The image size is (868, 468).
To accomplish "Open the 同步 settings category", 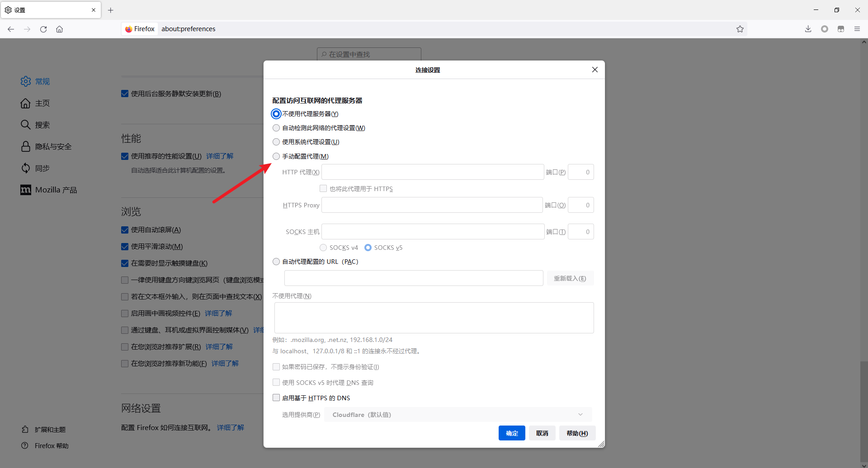I will 35,168.
